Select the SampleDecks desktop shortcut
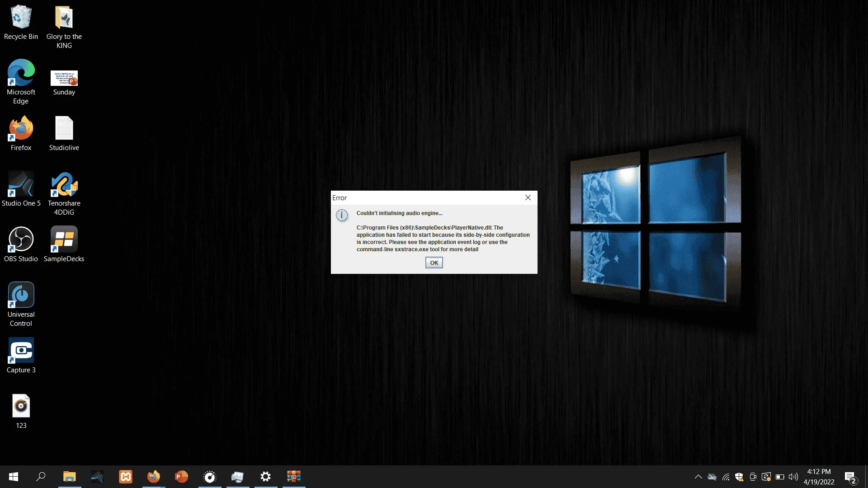This screenshot has height=488, width=868. click(64, 244)
